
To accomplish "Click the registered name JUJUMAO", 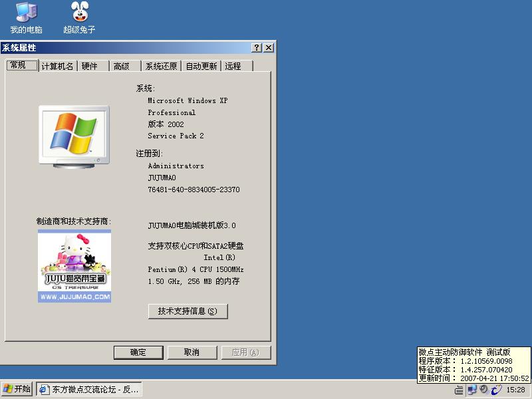I will pos(162,178).
